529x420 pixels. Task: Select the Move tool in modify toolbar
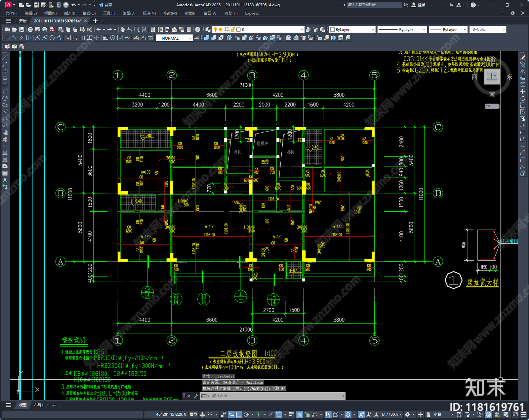[x=523, y=91]
